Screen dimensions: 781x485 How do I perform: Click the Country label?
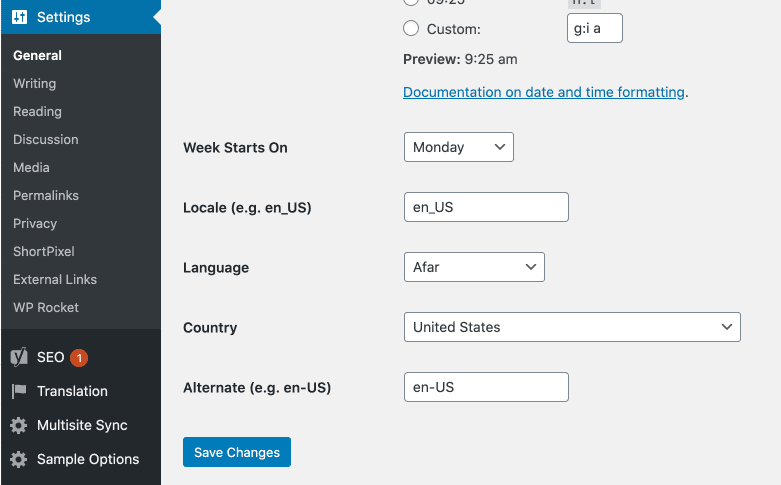210,328
